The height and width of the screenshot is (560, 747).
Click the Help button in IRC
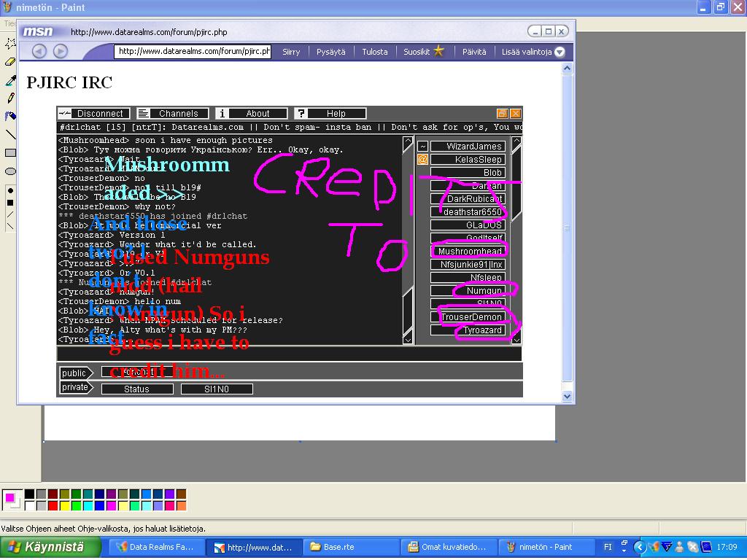tap(330, 114)
